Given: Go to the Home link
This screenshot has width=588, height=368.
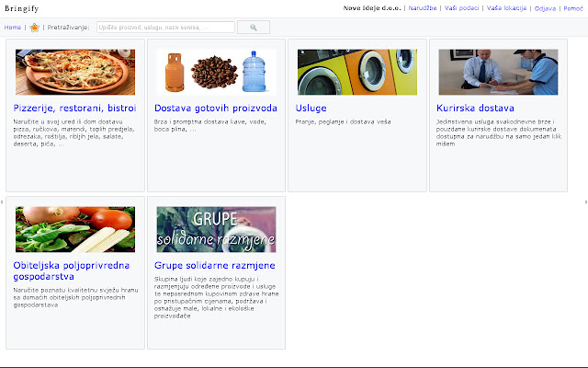Looking at the screenshot, I should (13, 28).
